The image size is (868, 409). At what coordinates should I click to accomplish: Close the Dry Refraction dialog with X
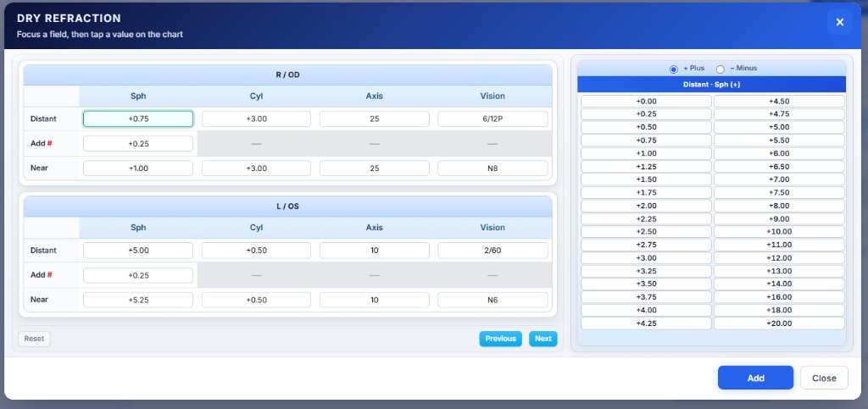click(x=839, y=22)
